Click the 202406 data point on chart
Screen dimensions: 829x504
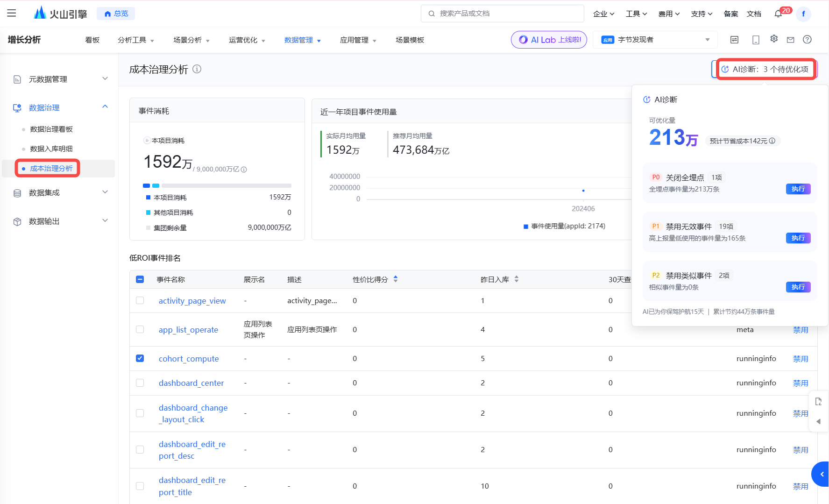pos(583,191)
